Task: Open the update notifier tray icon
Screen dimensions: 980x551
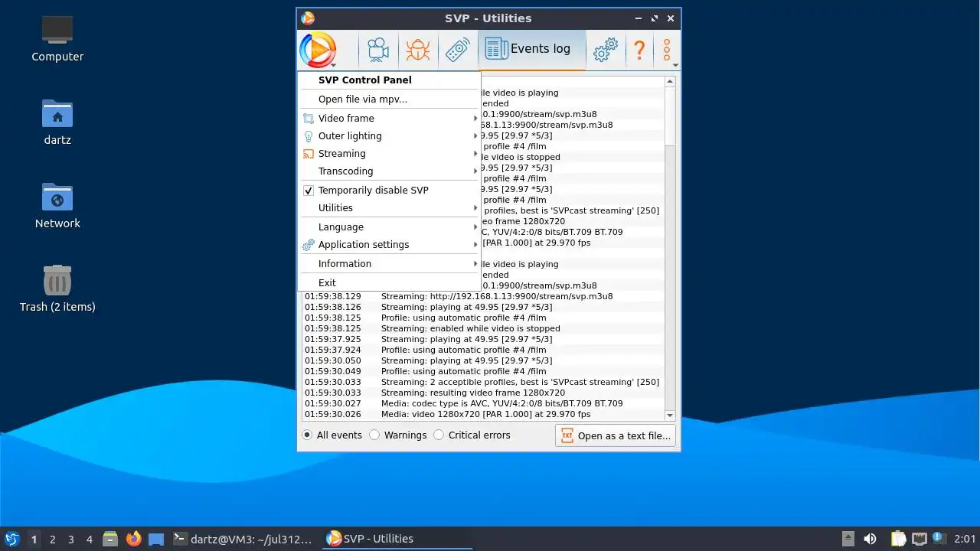Action: coord(938,539)
